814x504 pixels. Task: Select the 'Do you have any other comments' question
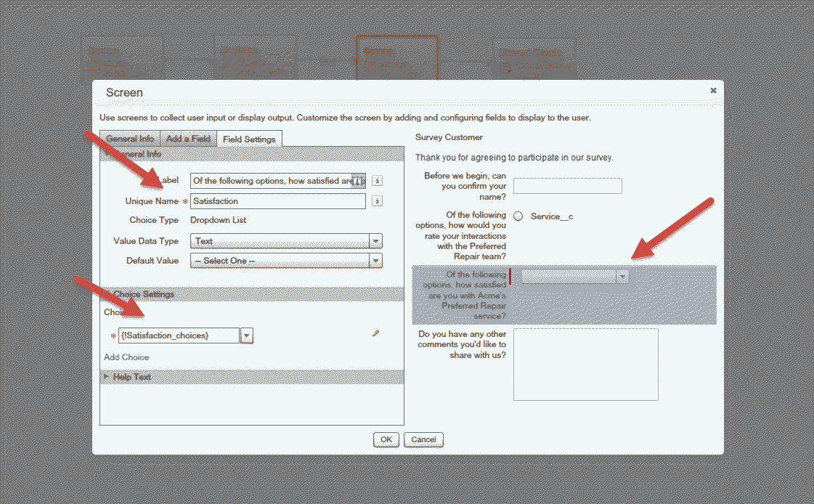[x=462, y=345]
